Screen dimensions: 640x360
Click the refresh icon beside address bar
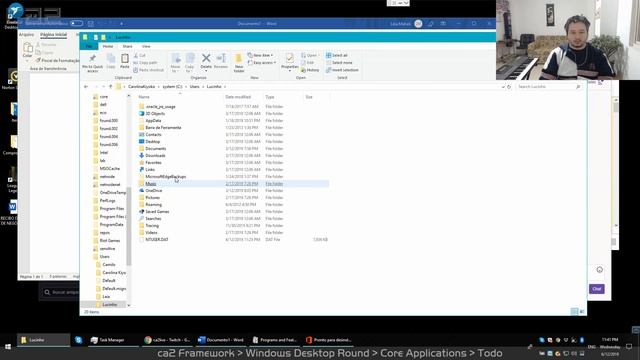(509, 87)
